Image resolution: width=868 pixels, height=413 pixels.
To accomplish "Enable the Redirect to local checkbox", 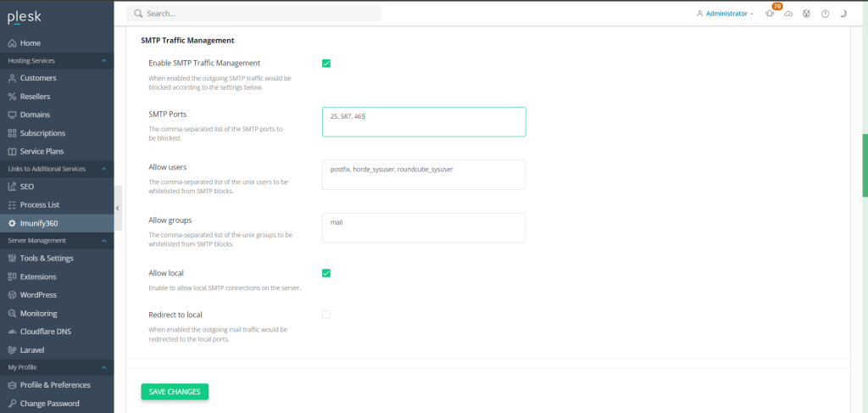I will pyautogui.click(x=326, y=315).
